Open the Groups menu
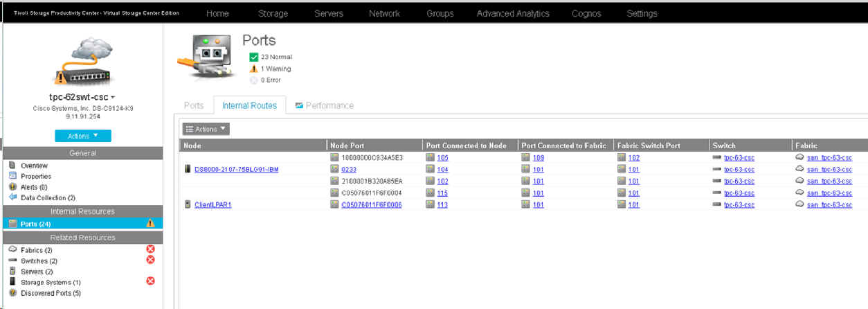Screen dimensions: 868x309 pos(440,13)
